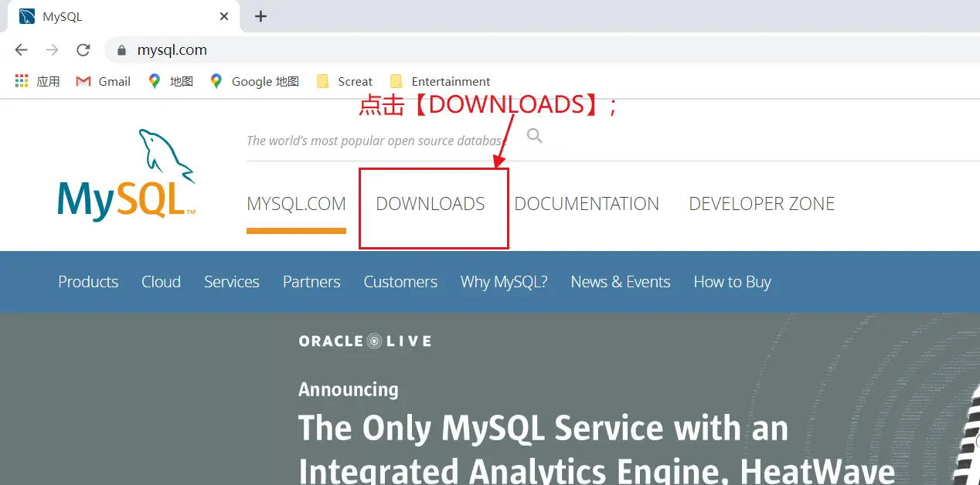
Task: Open the DEVELOPER ZONE navigation tab
Action: click(x=762, y=204)
